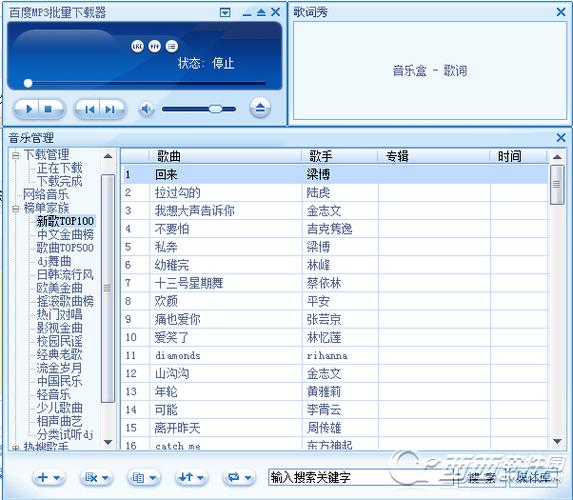Close the 歌词秀 lyrics panel
Screen dimensions: 573x500
click(x=561, y=12)
